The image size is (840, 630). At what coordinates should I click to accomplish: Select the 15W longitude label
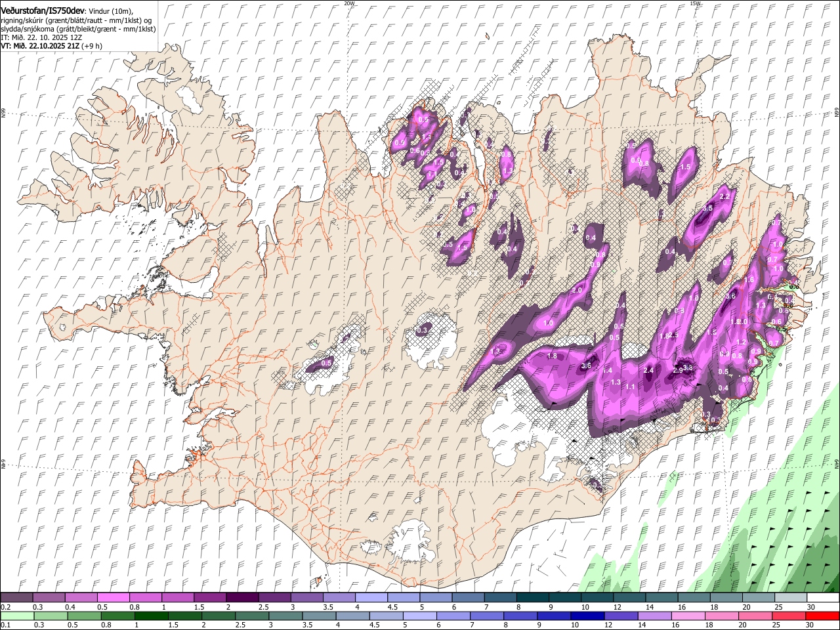click(695, 3)
